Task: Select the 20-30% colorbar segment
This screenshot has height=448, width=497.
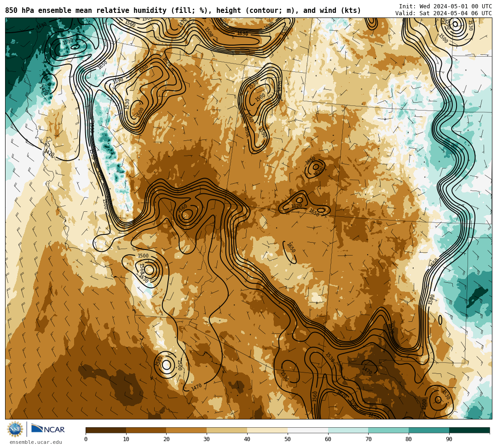Action: click(187, 430)
